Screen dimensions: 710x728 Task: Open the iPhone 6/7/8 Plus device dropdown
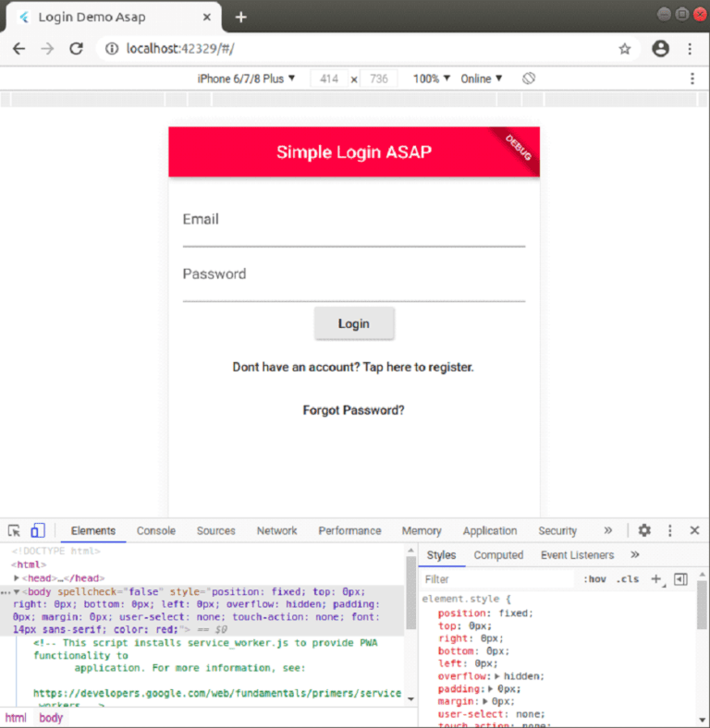tap(246, 79)
